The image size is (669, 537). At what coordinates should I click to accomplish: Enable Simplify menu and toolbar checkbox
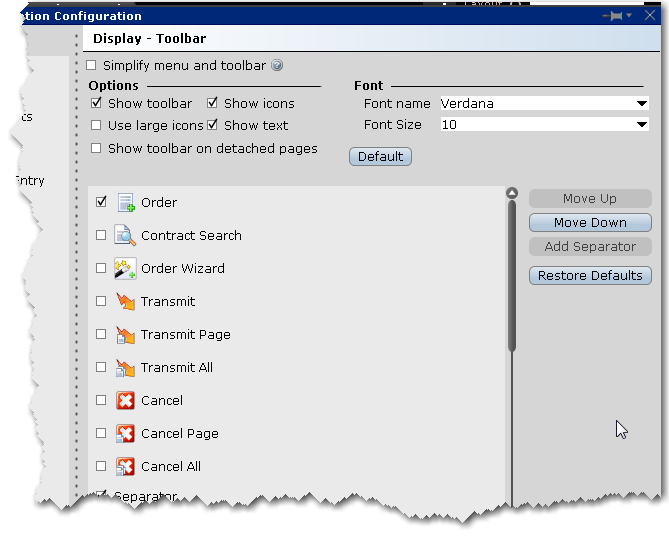click(x=92, y=66)
